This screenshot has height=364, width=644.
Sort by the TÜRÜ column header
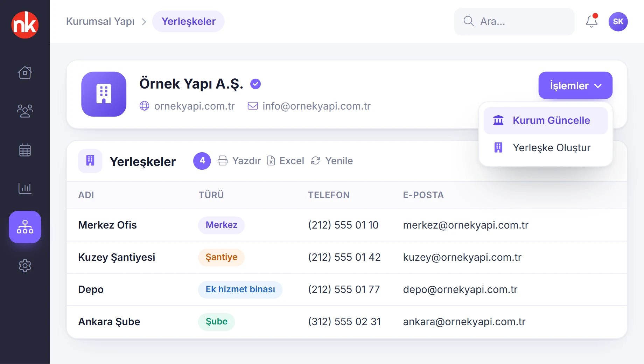(211, 195)
